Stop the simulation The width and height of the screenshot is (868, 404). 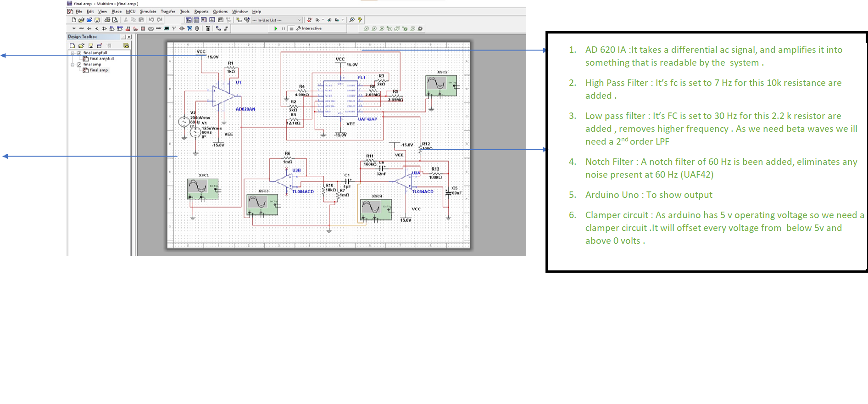[291, 28]
